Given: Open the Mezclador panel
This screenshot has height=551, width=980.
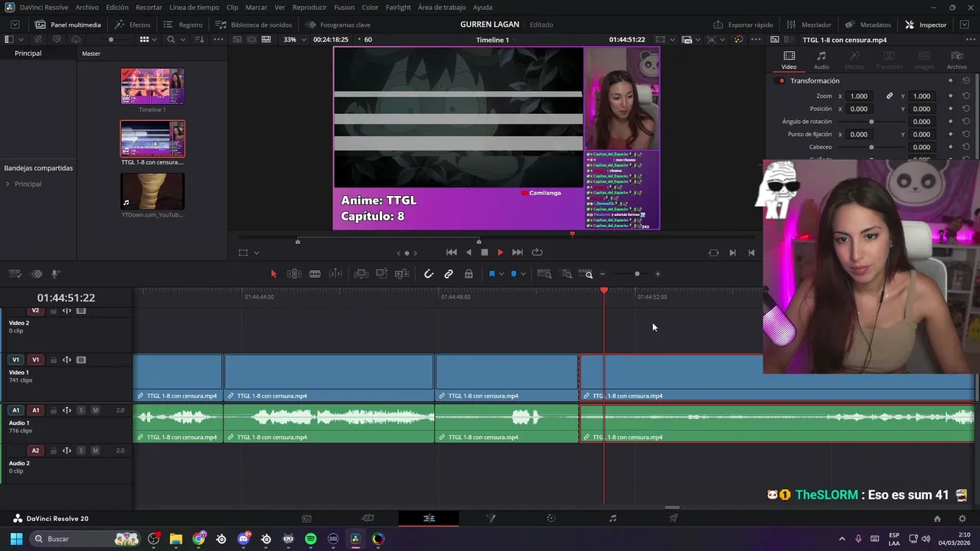Looking at the screenshot, I should tap(809, 24).
